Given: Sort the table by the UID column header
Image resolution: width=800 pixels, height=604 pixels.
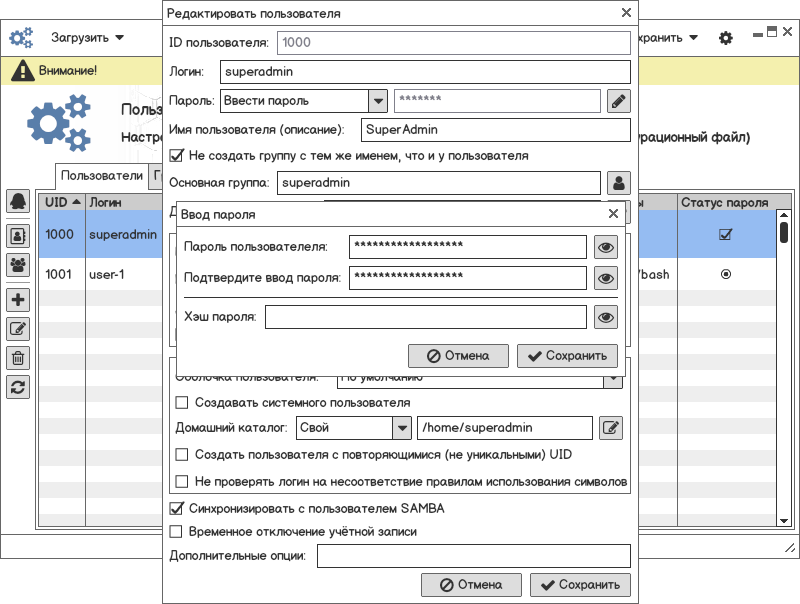Looking at the screenshot, I should pyautogui.click(x=62, y=202).
